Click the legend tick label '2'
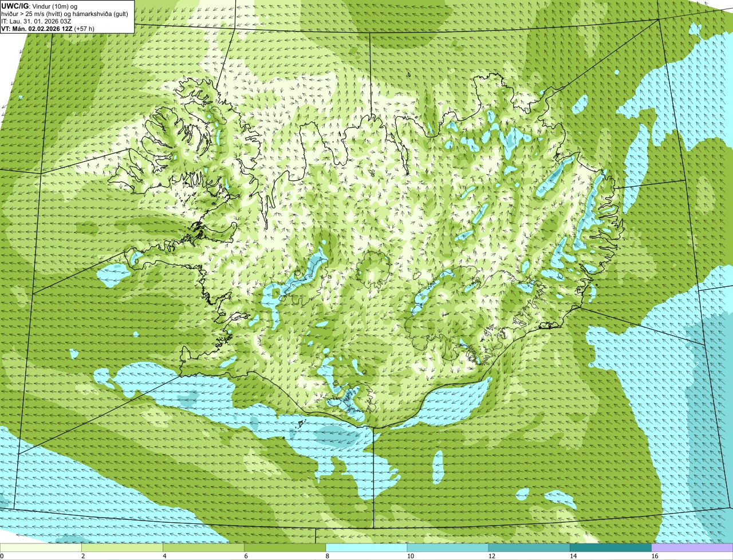 [x=83, y=556]
